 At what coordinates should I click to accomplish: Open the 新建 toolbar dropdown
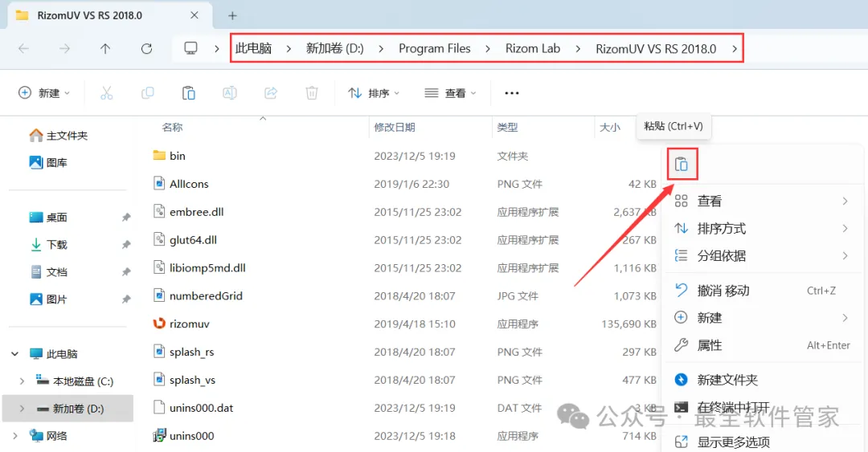(x=43, y=93)
